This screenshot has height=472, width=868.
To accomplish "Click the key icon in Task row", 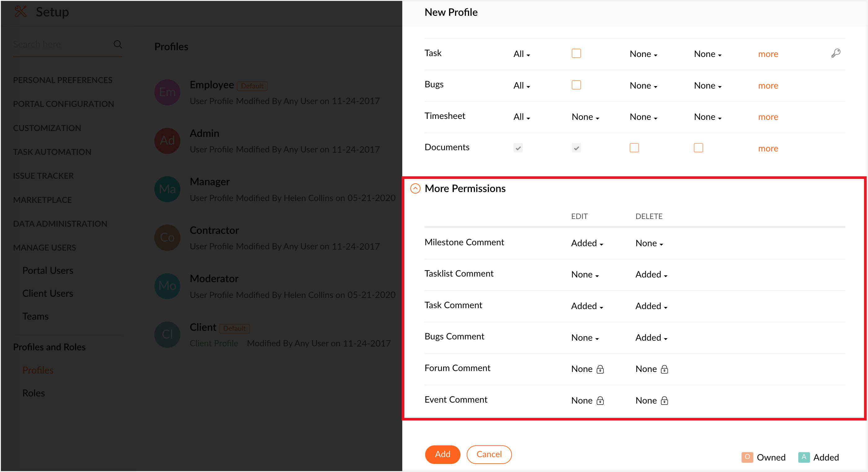I will [836, 53].
